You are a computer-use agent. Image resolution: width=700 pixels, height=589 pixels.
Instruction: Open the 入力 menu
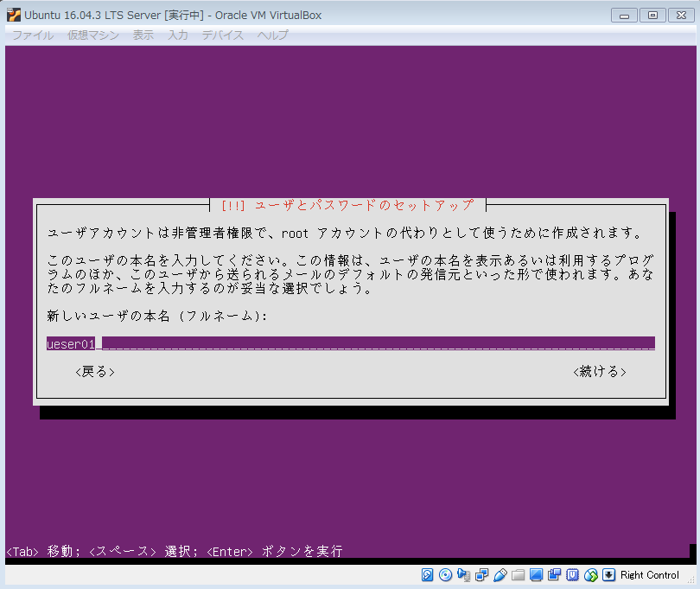pos(178,35)
